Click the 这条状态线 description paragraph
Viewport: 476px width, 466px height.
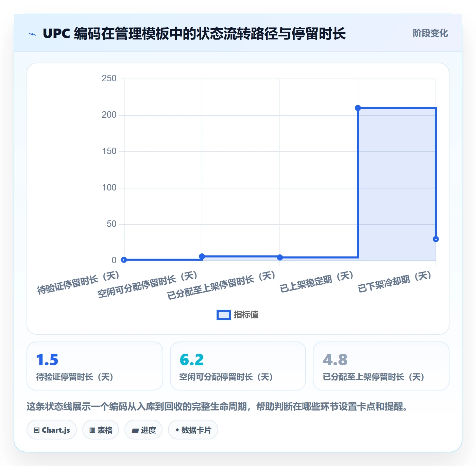click(x=217, y=406)
